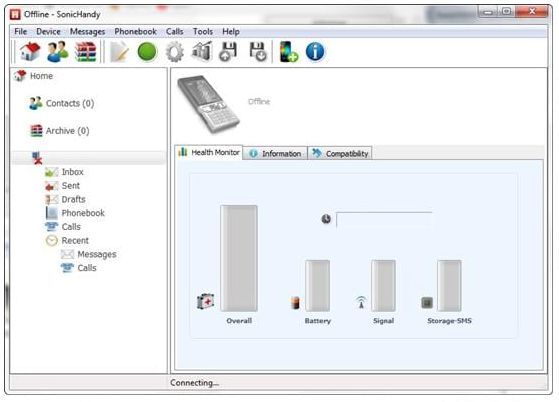
Task: Switch to the Health Monitor tab
Action: pos(209,152)
